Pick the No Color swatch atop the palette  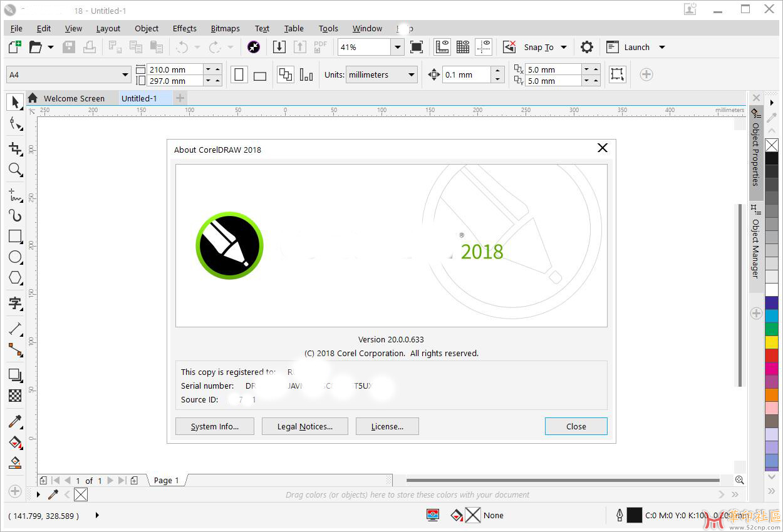pos(772,145)
